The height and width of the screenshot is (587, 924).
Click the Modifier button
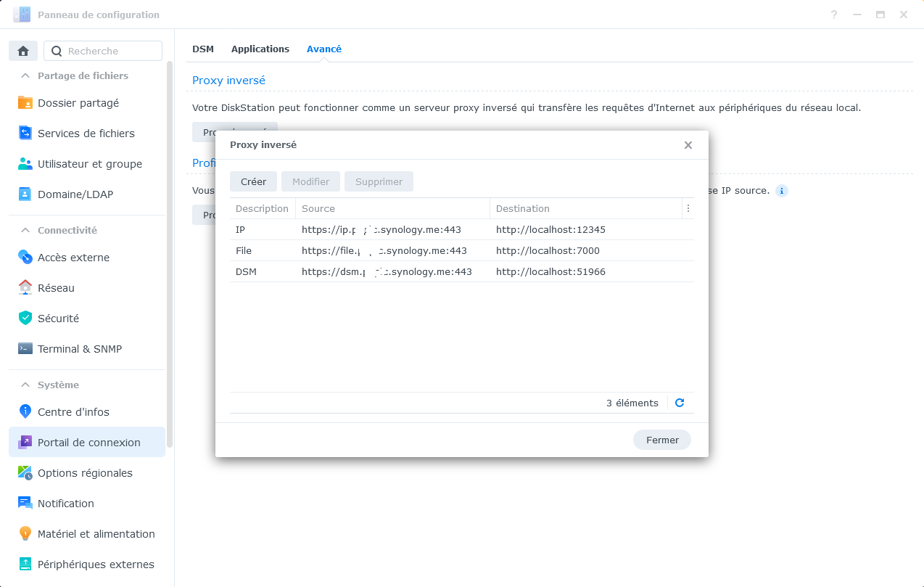click(x=310, y=181)
